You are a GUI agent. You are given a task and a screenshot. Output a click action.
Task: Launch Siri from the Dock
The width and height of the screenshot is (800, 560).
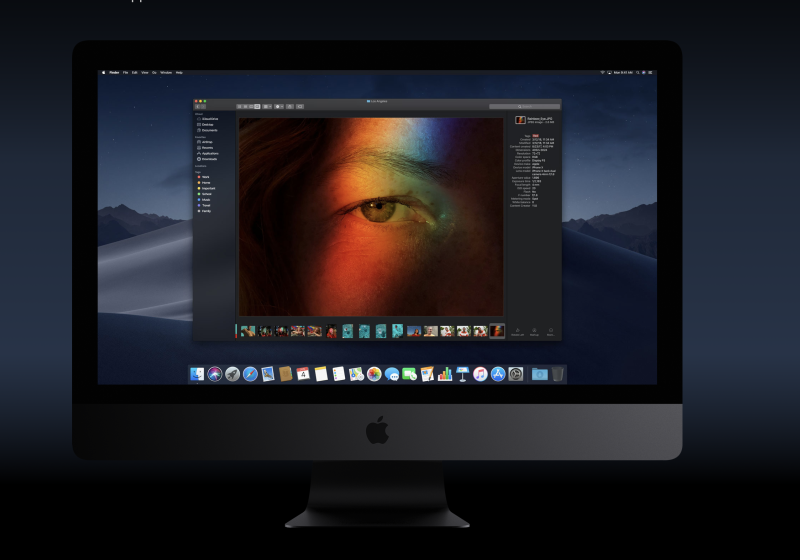(x=215, y=374)
